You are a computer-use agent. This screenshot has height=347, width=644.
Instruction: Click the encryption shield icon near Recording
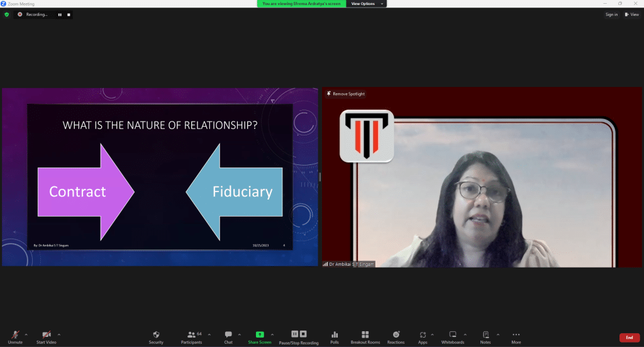(x=7, y=14)
